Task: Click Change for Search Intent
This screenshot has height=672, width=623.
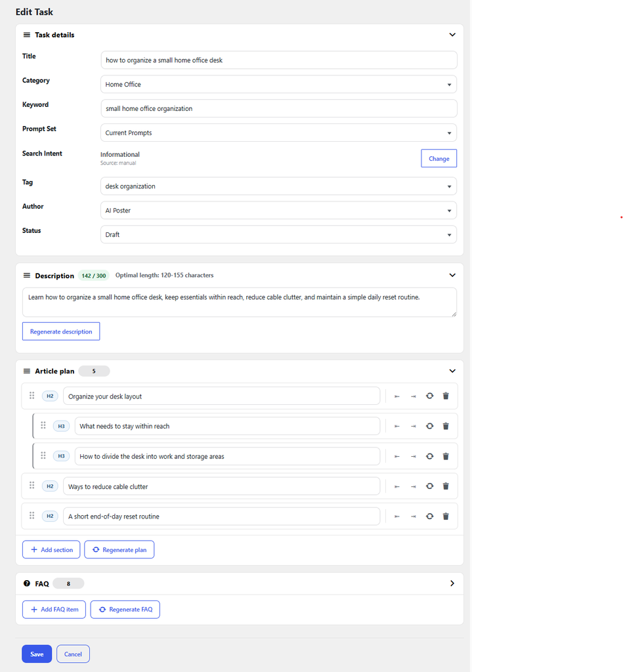Action: click(439, 158)
